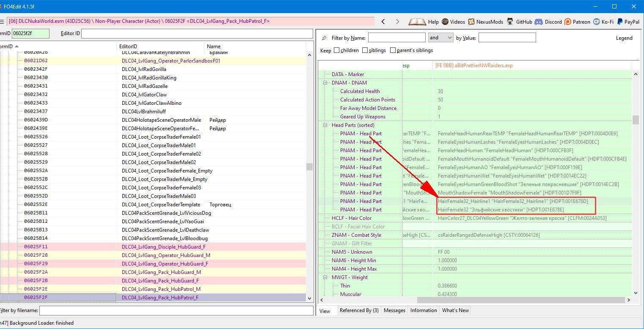Sort by the Name column header
The height and width of the screenshot is (329, 644).
(x=255, y=46)
